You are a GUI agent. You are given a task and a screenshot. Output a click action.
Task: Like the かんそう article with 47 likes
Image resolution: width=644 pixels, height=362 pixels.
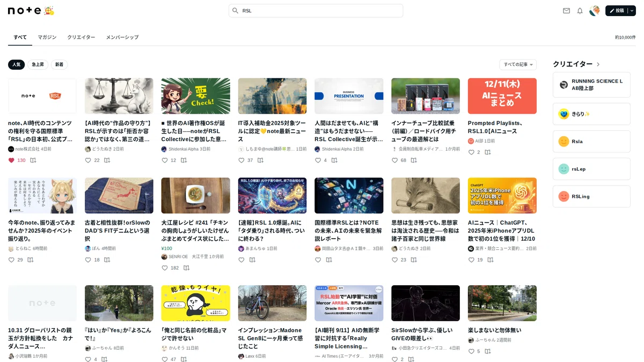tap(165, 359)
